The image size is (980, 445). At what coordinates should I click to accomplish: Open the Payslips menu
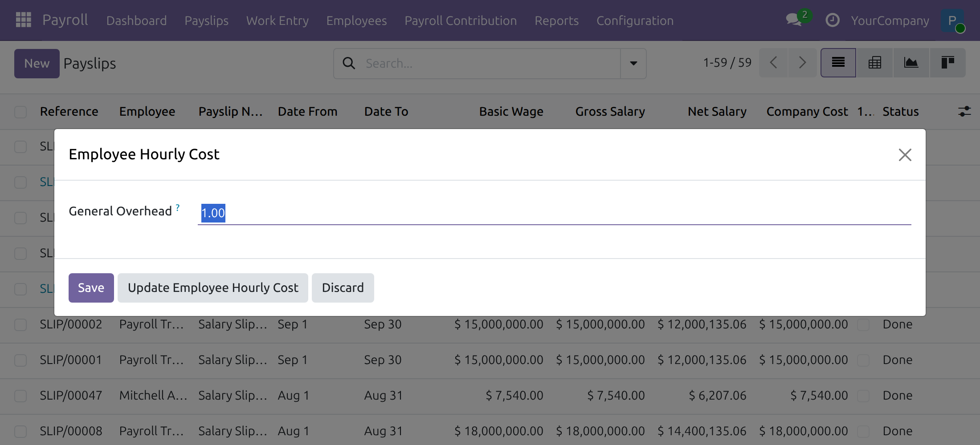[206, 20]
